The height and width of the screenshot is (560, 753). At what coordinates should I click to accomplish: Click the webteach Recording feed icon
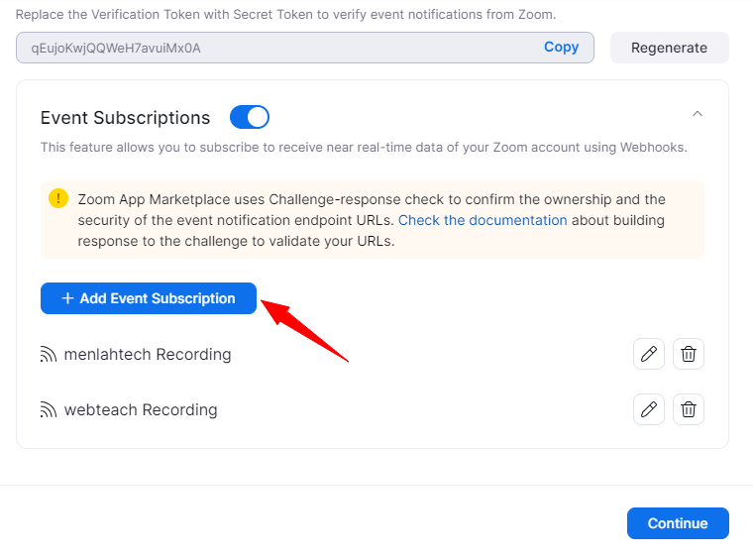[x=49, y=410]
